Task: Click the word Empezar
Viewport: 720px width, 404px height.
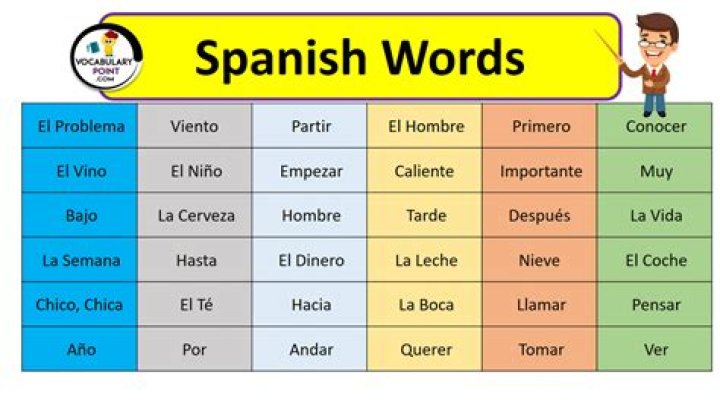Action: (311, 171)
